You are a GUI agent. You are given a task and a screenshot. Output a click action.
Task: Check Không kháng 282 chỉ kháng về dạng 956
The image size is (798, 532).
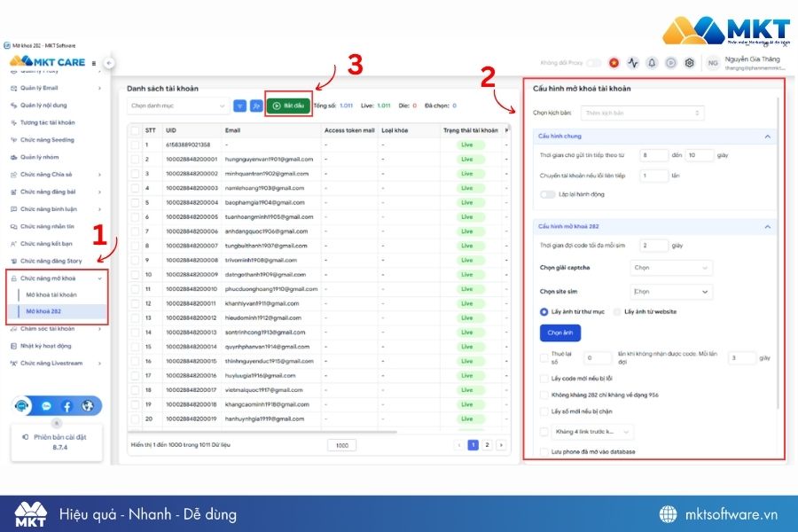click(x=544, y=395)
